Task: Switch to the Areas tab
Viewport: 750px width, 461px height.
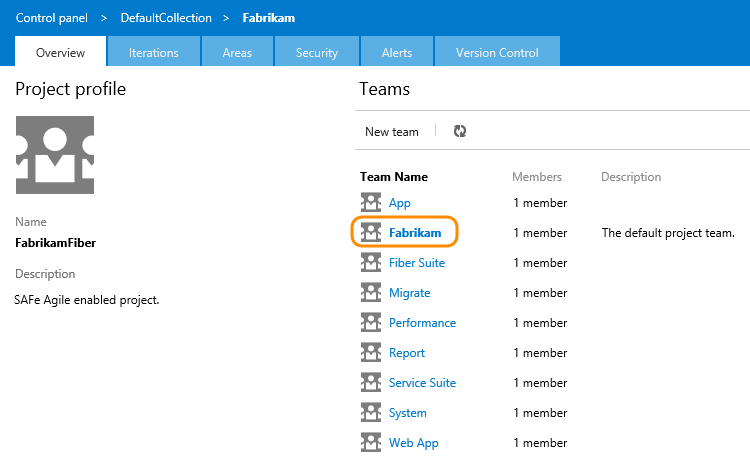Action: click(237, 51)
